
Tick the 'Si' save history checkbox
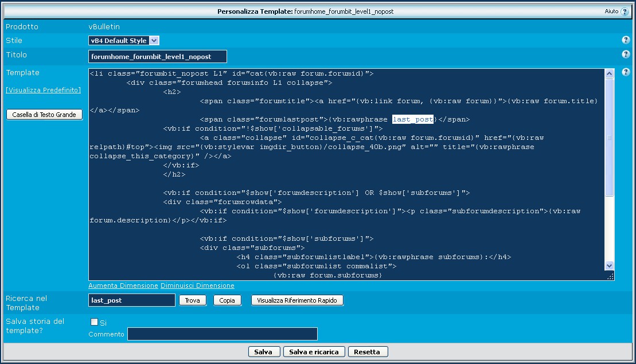(95, 322)
